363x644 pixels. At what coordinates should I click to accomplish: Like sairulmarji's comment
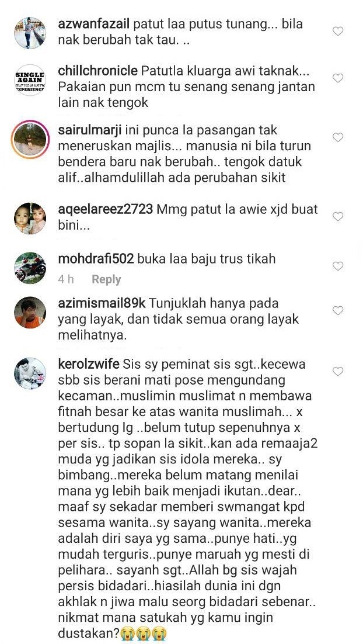337,137
